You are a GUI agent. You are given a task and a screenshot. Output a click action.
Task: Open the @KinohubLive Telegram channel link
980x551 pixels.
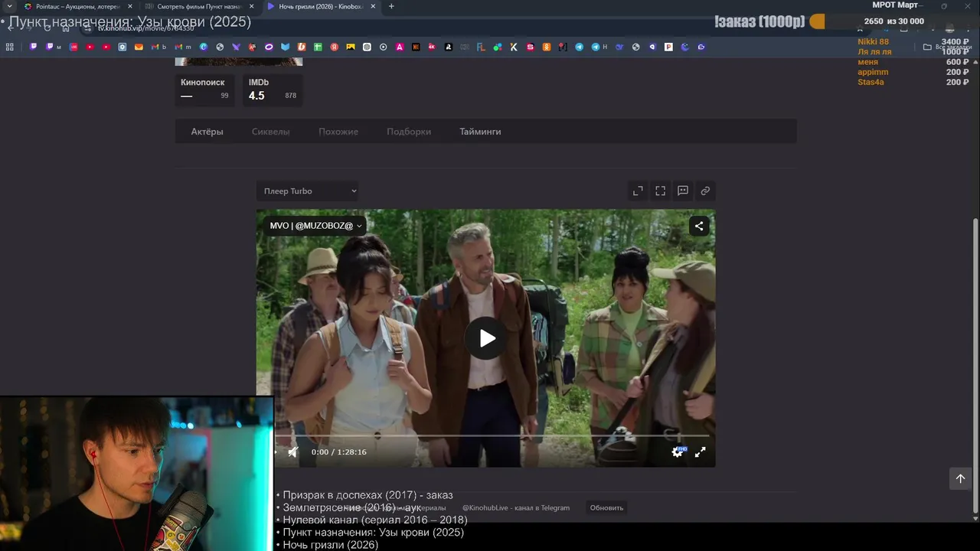point(516,507)
